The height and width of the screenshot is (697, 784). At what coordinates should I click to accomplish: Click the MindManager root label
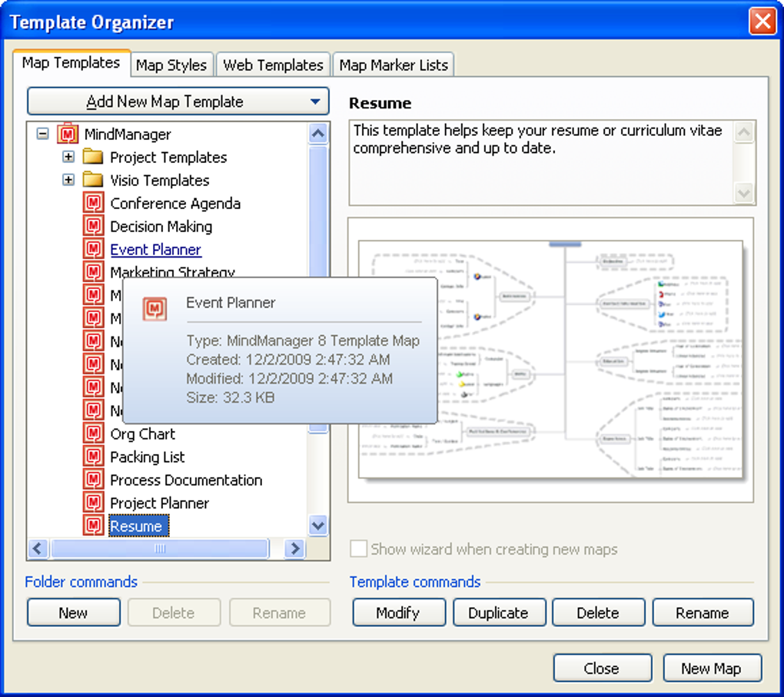(x=128, y=134)
